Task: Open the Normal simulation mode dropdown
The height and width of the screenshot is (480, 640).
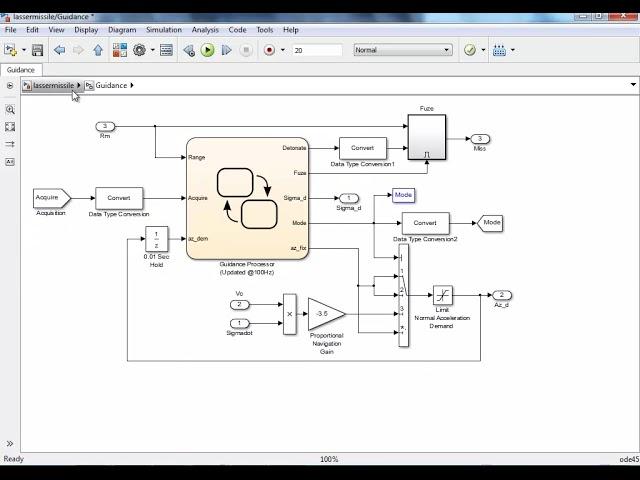Action: [403, 50]
